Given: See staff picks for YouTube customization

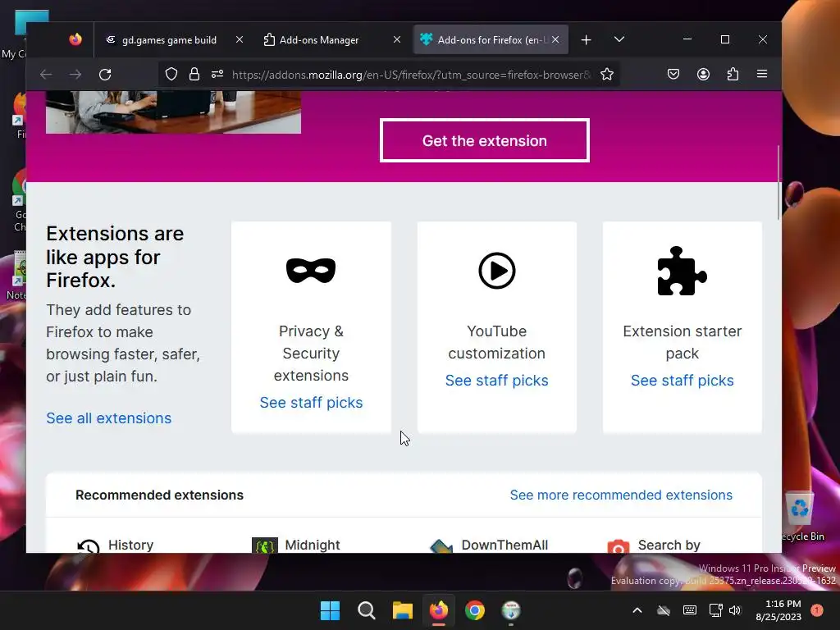Looking at the screenshot, I should (x=496, y=381).
